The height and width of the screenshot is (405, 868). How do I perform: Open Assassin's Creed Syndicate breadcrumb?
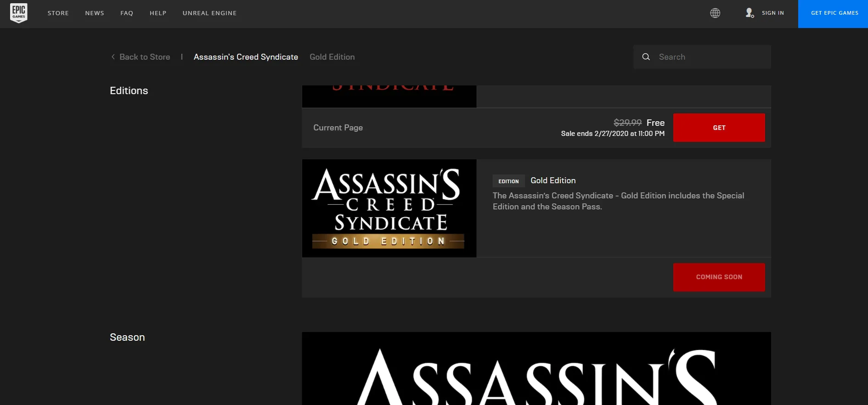pyautogui.click(x=246, y=57)
